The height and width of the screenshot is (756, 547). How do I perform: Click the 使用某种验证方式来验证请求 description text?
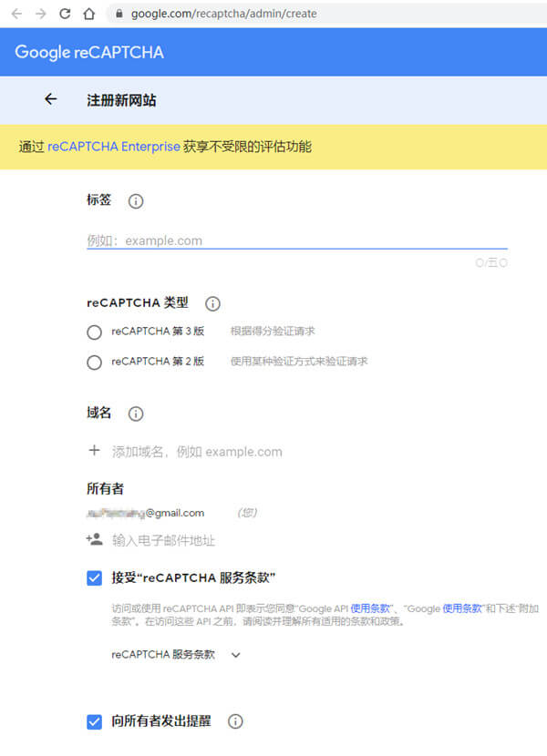299,361
